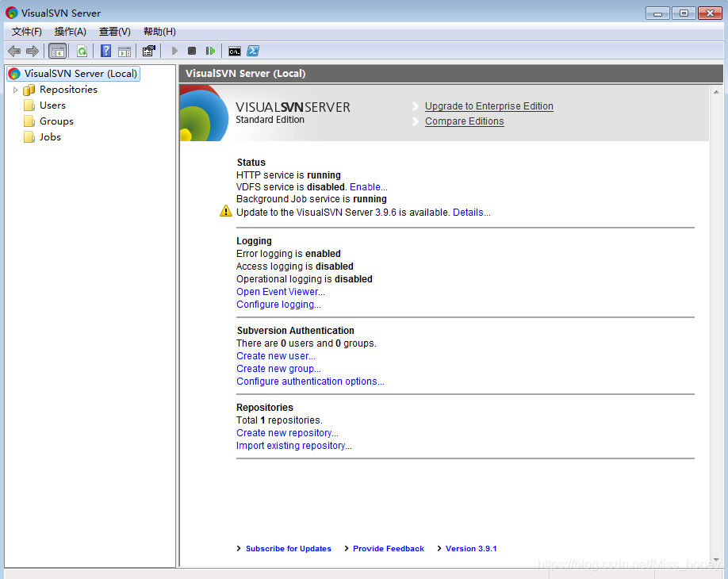Click Provide Feedback link
The width and height of the screenshot is (728, 579).
[389, 549]
